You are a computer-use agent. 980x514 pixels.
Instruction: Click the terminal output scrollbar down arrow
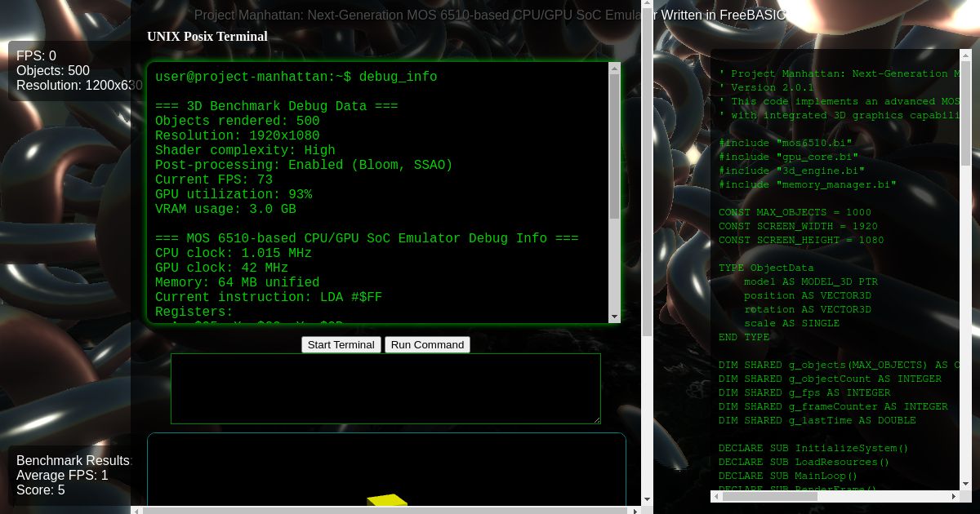pos(614,317)
